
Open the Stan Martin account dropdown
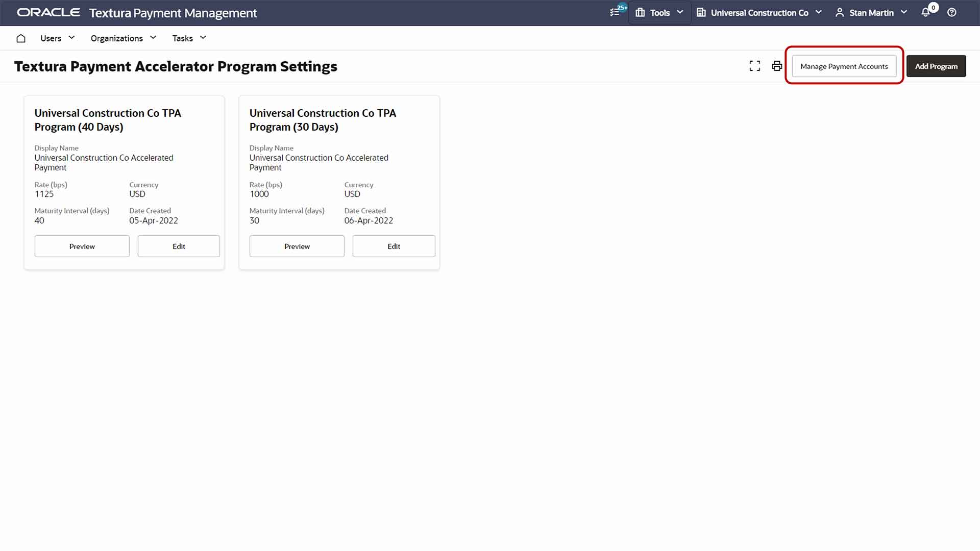click(x=903, y=12)
